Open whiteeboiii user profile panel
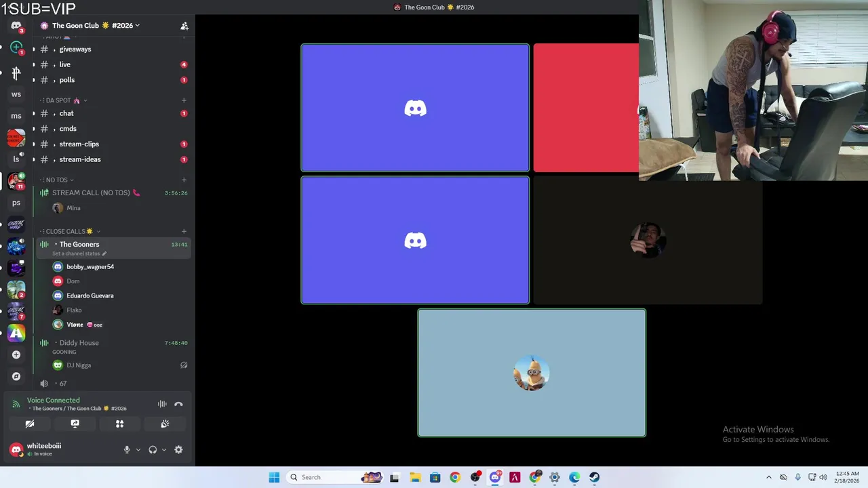 (x=61, y=449)
